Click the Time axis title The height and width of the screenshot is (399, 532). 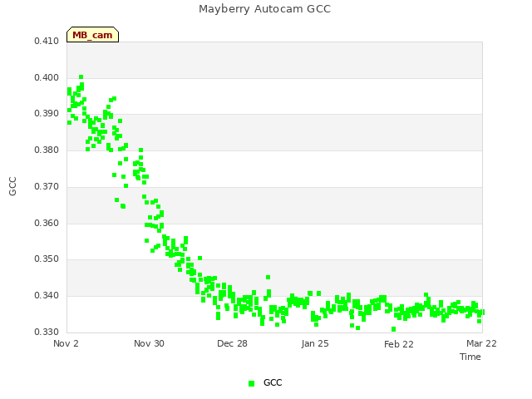(470, 357)
